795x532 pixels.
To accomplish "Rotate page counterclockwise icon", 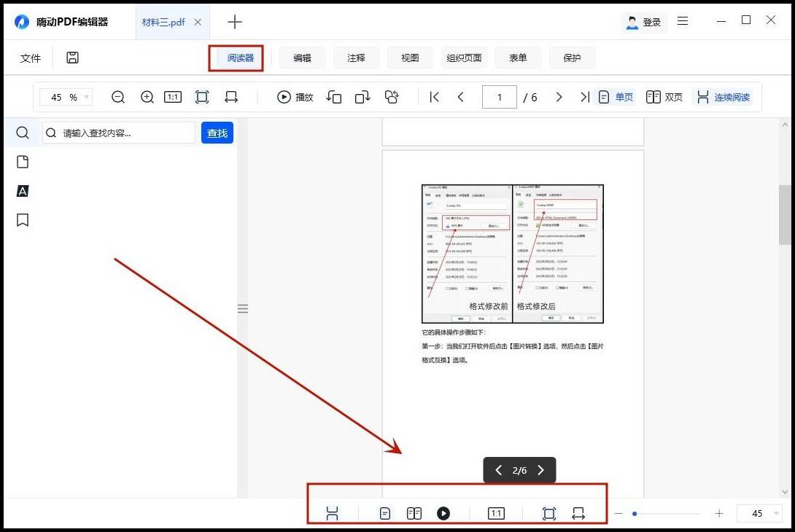I will coord(333,97).
